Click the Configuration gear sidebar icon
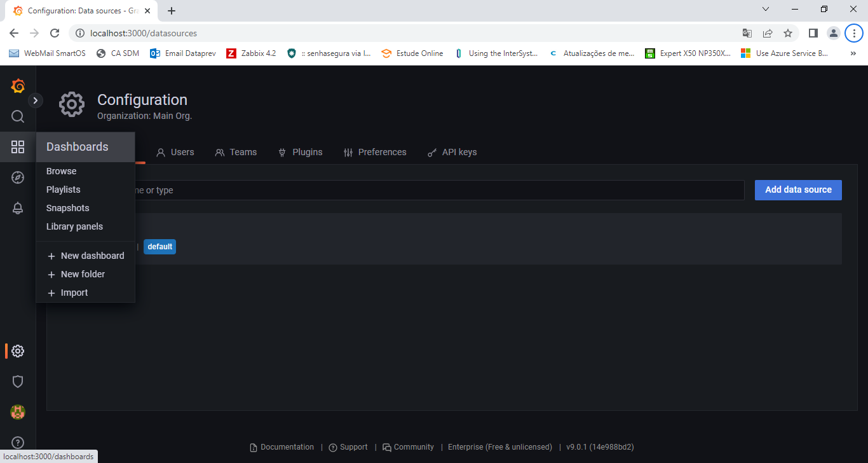This screenshot has height=463, width=868. point(18,351)
